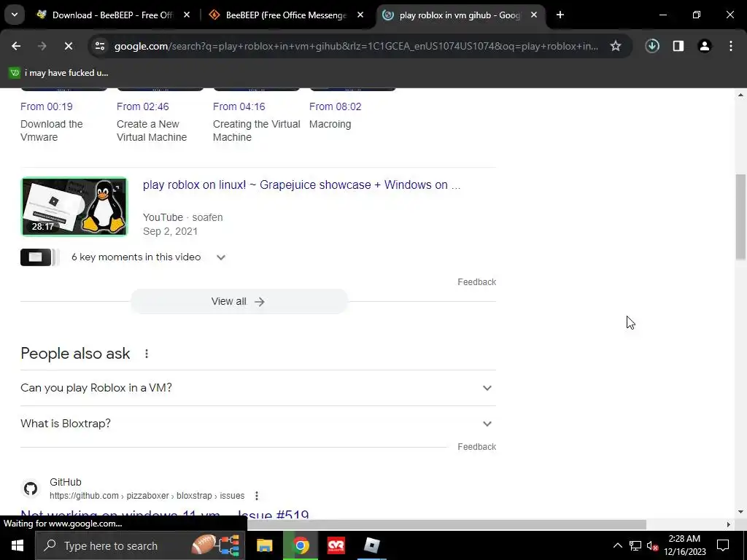The image size is (747, 560).
Task: Open the Grapejuice showcase video thumbnail
Action: tap(74, 206)
